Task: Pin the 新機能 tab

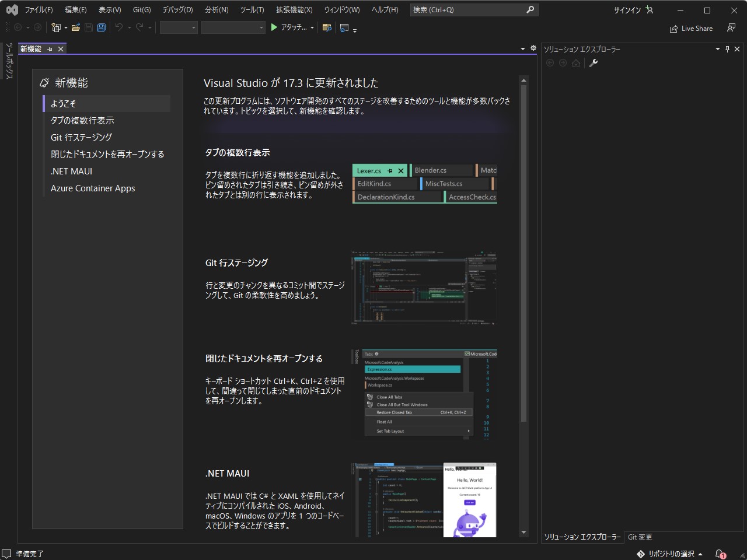Action: coord(50,49)
